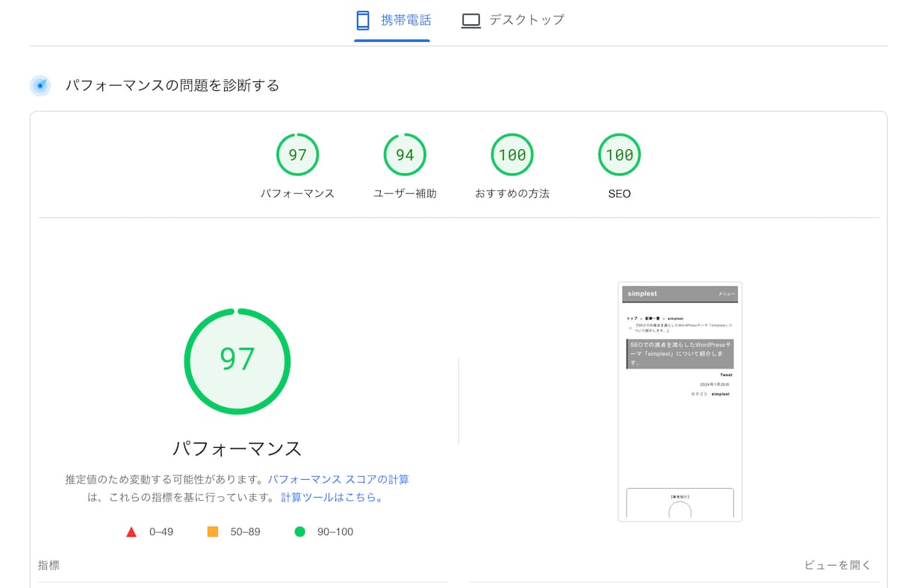Click the orange square 50–89 legend icon
Screen dimensions: 911x588
click(213, 532)
